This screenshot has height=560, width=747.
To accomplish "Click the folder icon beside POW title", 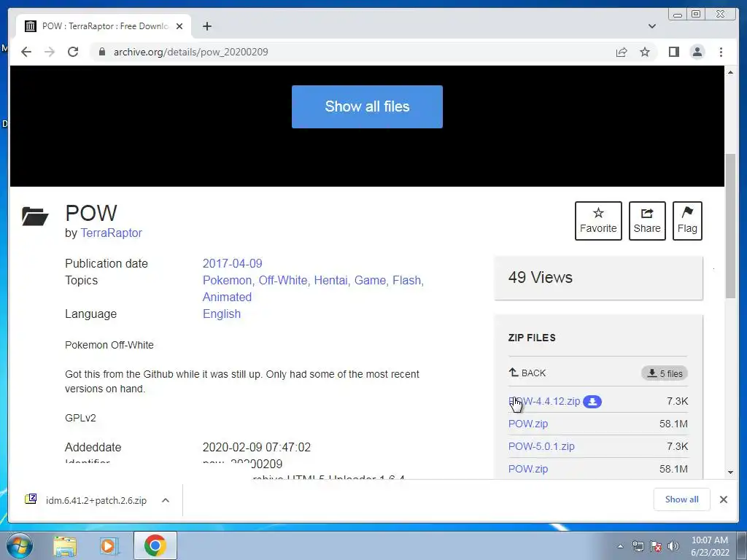I will pos(35,216).
